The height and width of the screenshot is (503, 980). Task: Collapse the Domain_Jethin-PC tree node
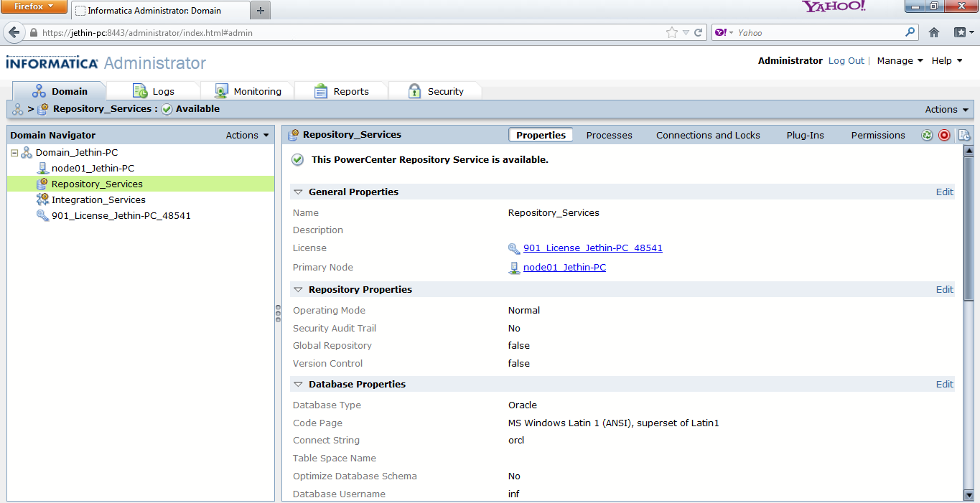coord(14,153)
